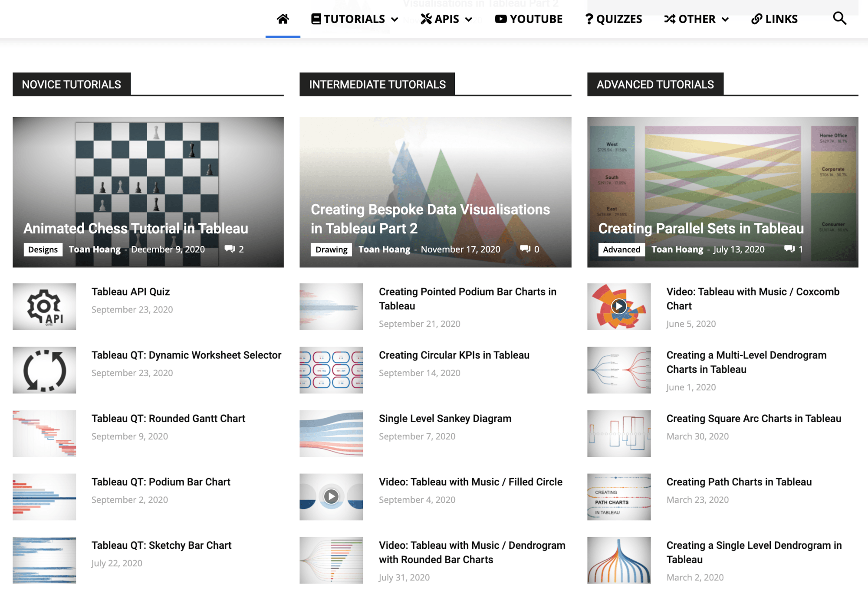Click comment bubble on Animated Chess post
The image size is (868, 600).
tap(230, 249)
